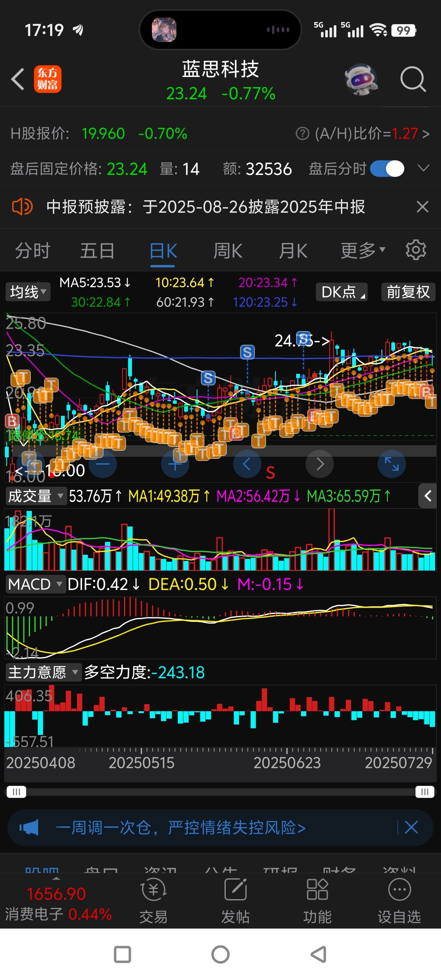The image size is (441, 980).
Task: Open chart settings gear
Action: [415, 250]
